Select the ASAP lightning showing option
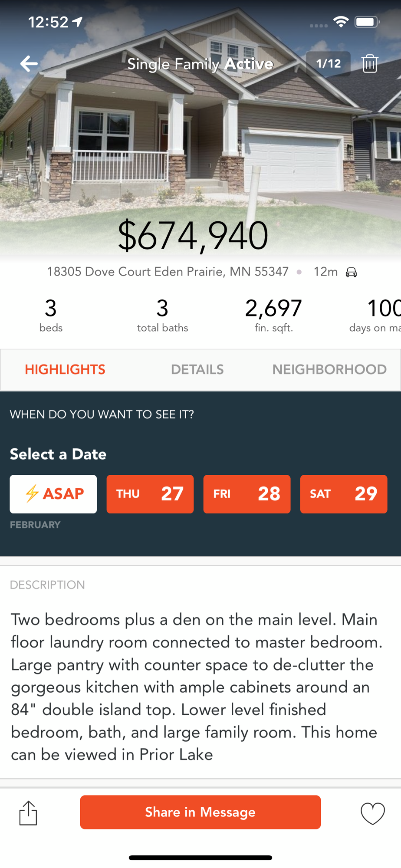Screen dimensions: 401x868 click(53, 494)
